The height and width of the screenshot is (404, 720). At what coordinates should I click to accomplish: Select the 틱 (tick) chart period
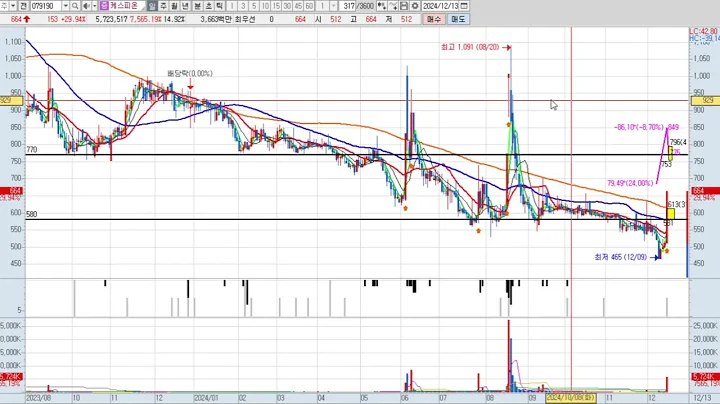219,6
